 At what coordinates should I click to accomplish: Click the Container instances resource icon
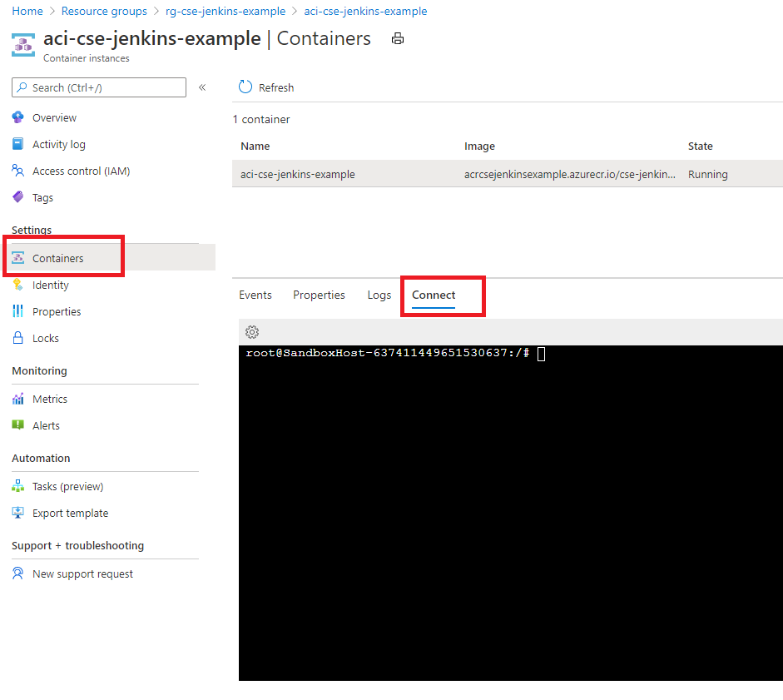[23, 45]
